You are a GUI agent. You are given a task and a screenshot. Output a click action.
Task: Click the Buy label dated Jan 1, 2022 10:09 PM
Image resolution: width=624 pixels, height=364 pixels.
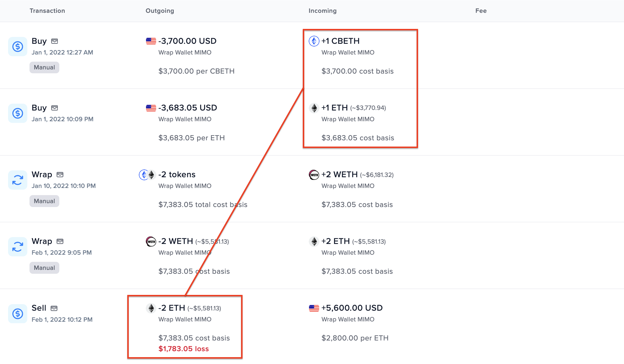pos(39,108)
